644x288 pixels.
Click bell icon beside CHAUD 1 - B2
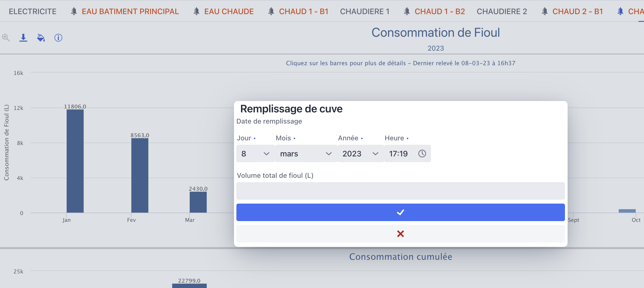pyautogui.click(x=407, y=11)
